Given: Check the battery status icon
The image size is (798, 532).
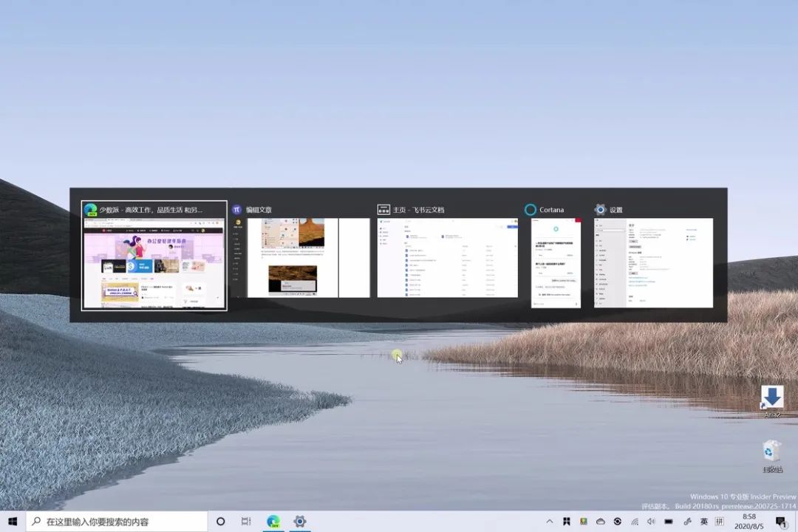Looking at the screenshot, I should pos(669,521).
